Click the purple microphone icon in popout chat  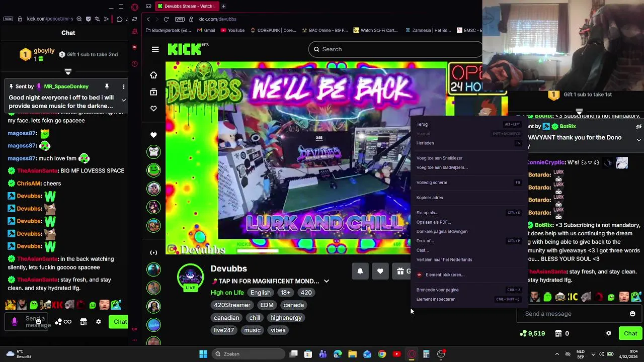click(15, 321)
